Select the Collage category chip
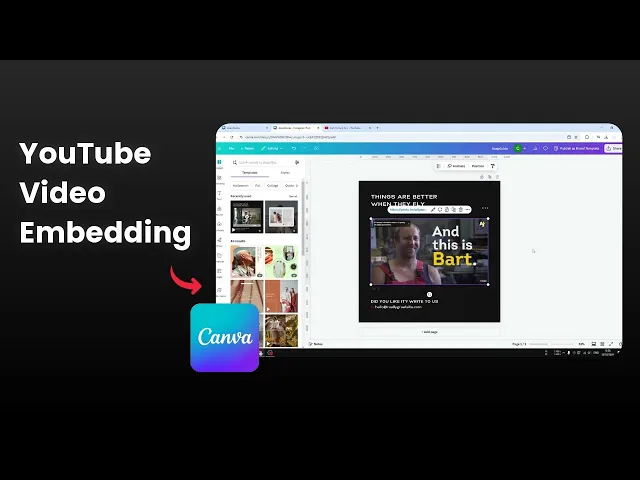The width and height of the screenshot is (640, 480). (x=272, y=186)
